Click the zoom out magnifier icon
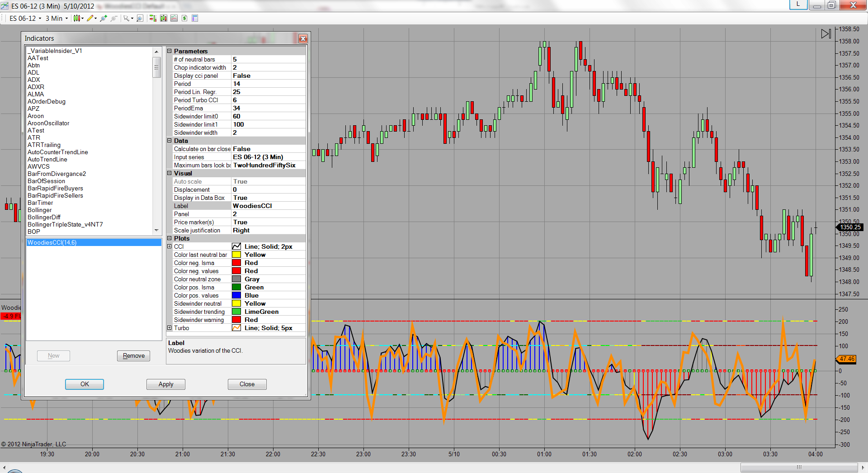The height and width of the screenshot is (473, 868). 114,18
